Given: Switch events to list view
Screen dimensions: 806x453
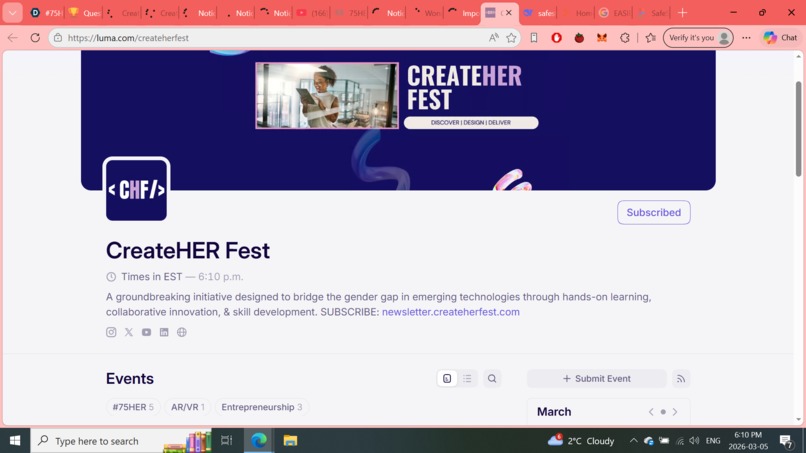Looking at the screenshot, I should pyautogui.click(x=467, y=378).
